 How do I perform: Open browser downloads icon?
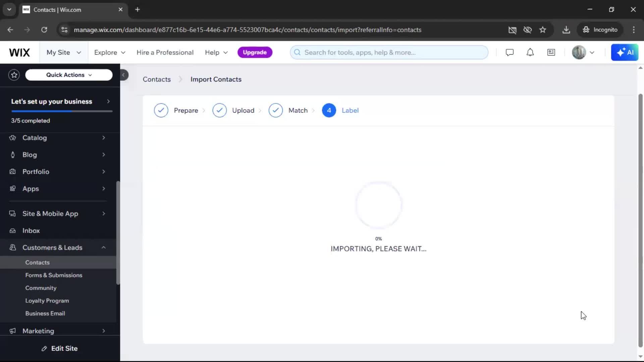coord(566,30)
